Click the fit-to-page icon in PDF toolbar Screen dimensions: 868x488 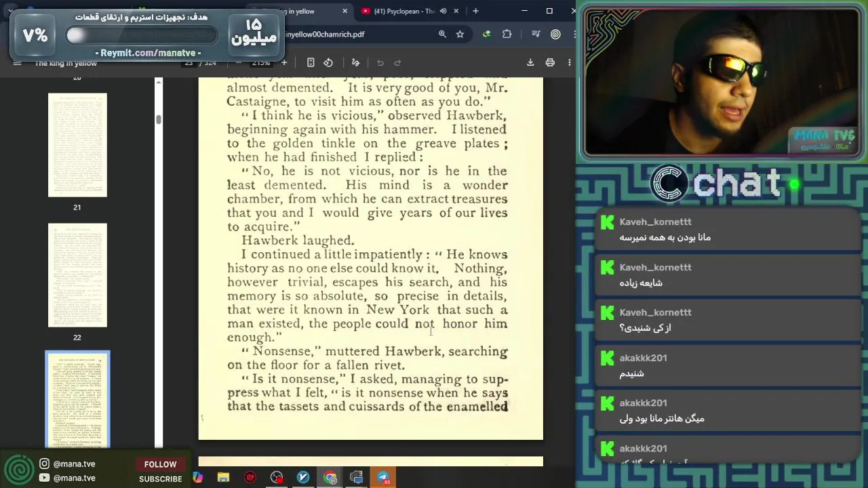tap(311, 62)
